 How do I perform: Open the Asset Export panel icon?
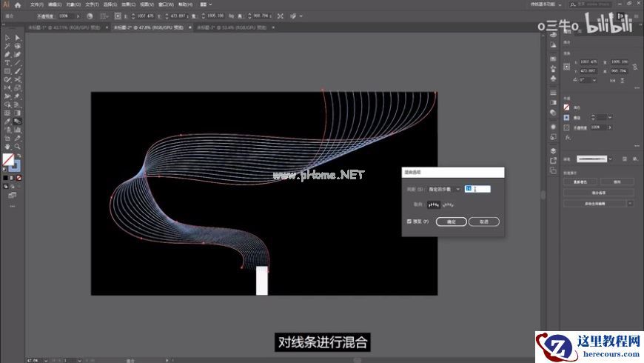[x=553, y=160]
